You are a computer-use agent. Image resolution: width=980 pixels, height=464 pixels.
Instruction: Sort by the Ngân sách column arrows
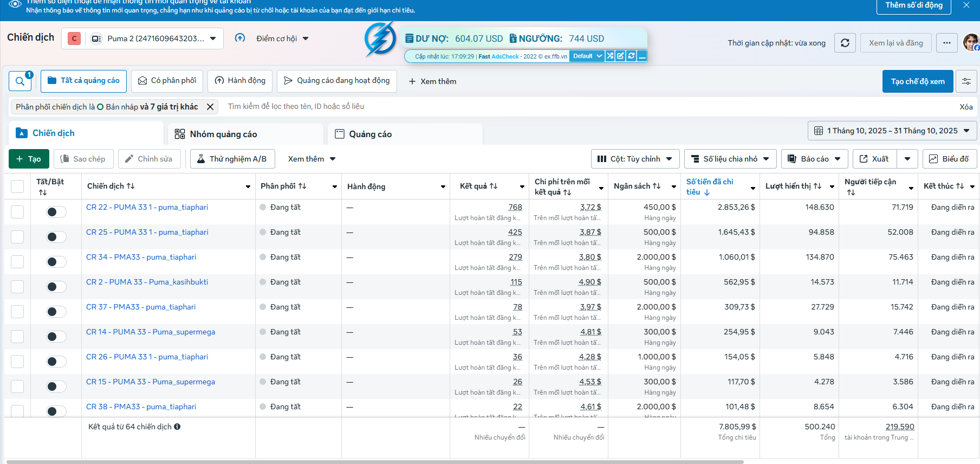(657, 186)
